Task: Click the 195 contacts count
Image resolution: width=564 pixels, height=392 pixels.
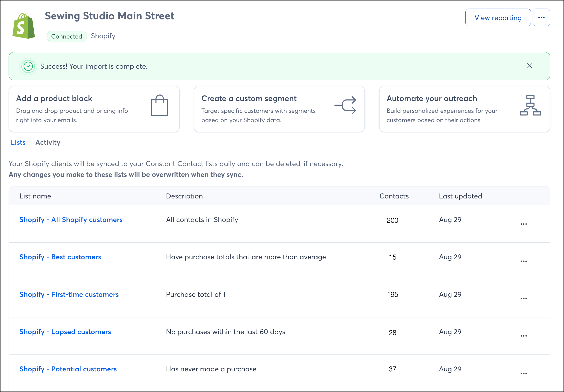Action: [x=392, y=295]
